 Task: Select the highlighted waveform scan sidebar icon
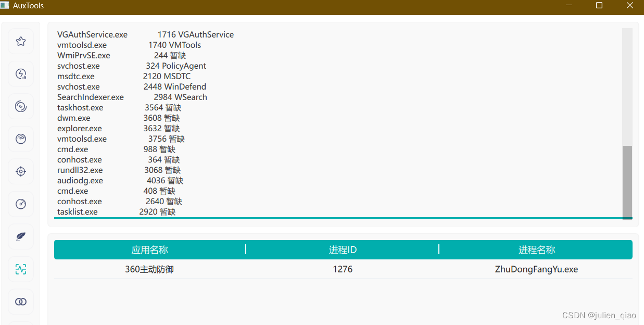click(x=21, y=269)
